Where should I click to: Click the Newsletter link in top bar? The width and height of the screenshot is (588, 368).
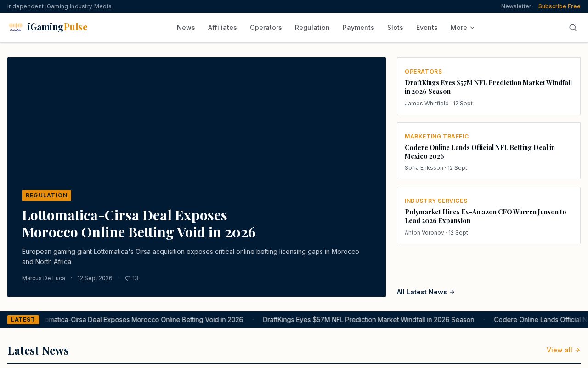(x=516, y=6)
